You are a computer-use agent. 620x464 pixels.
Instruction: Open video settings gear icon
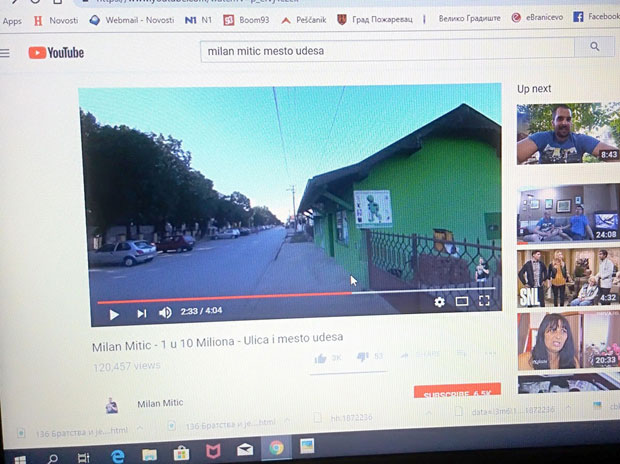coord(439,302)
